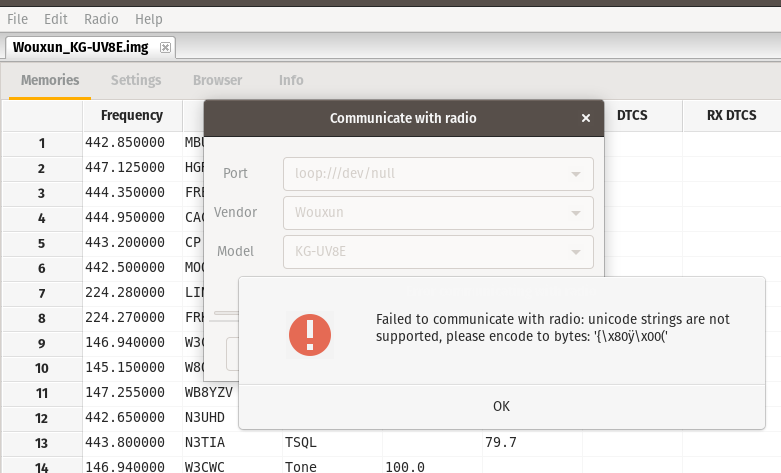Click the red error exclamation icon
The image size is (781, 473).
point(310,335)
